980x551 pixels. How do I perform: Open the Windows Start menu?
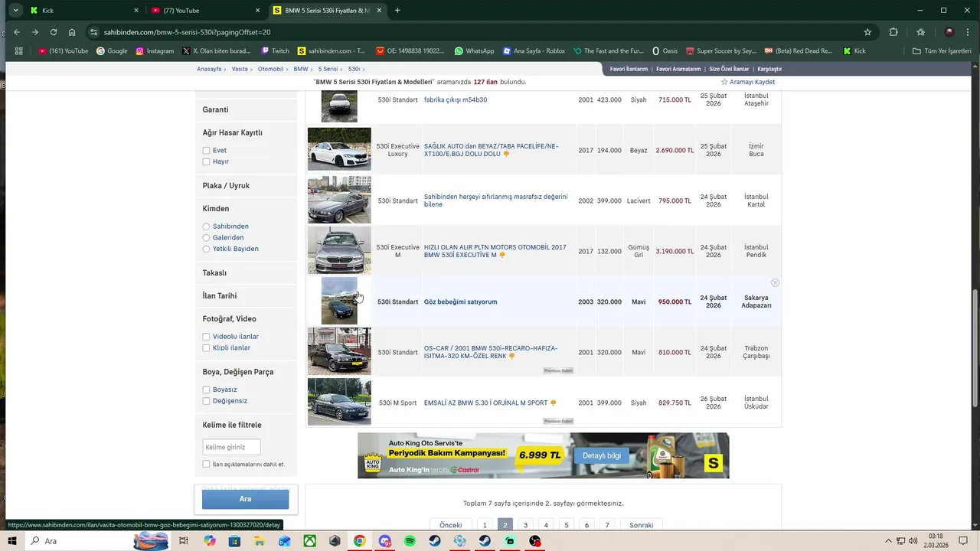coord(12,541)
